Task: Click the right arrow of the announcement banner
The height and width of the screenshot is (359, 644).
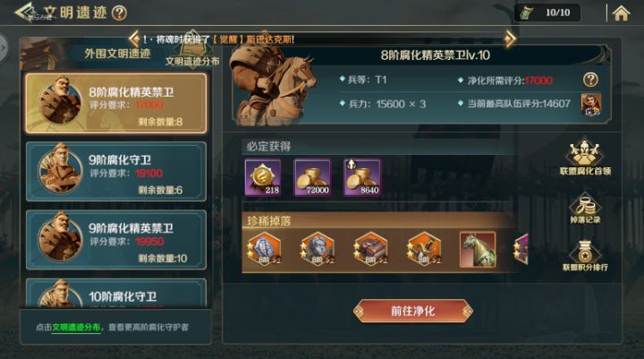Action: 510,39
